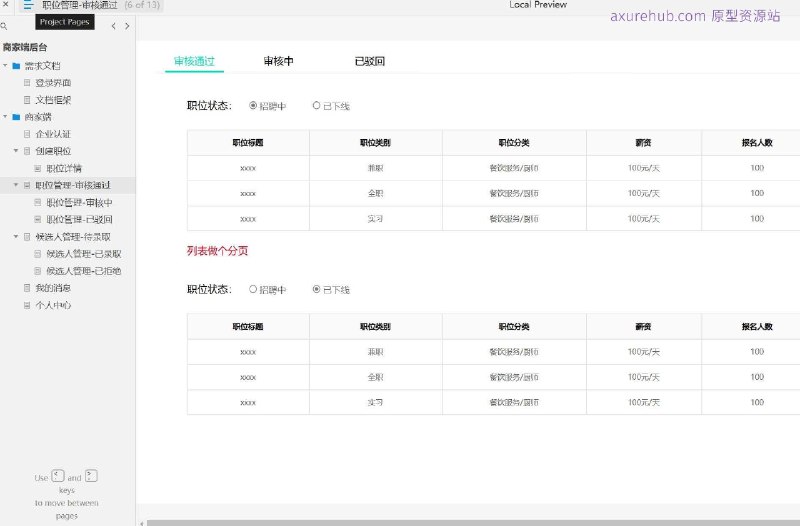Click the 需求文档 folder icon
This screenshot has width=800, height=526.
point(16,66)
